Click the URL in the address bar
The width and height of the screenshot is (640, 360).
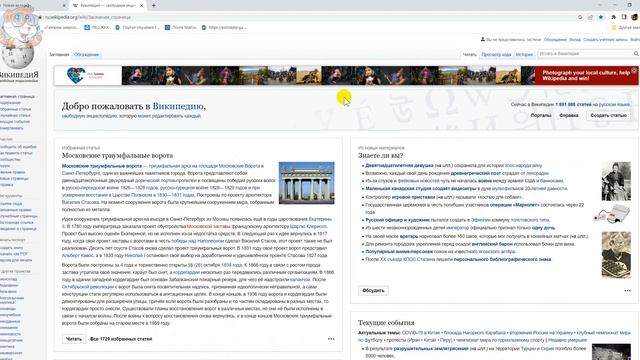click(88, 17)
